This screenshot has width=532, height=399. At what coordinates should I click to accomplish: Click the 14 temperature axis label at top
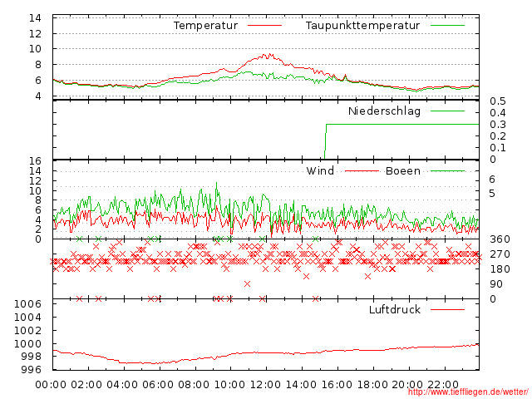point(35,18)
